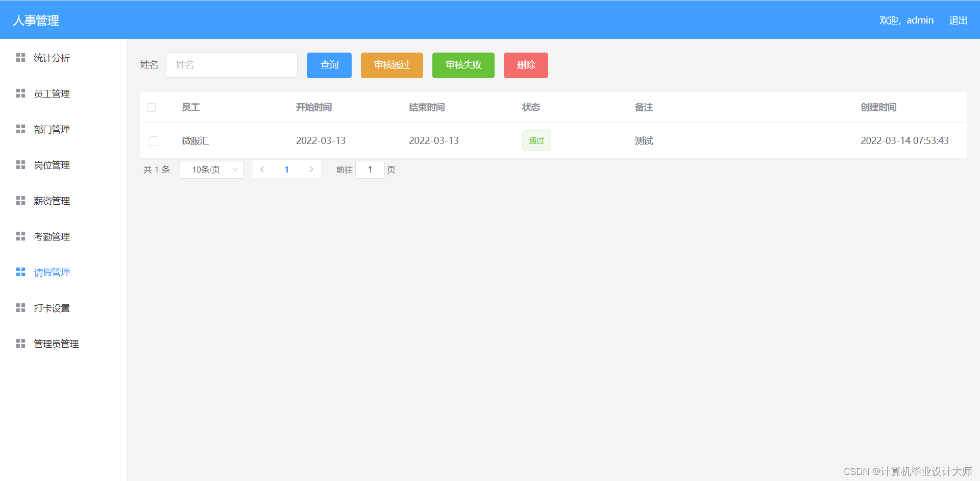Screen dimensions: 980x481
Task: Click the red 删除 button
Action: [526, 65]
